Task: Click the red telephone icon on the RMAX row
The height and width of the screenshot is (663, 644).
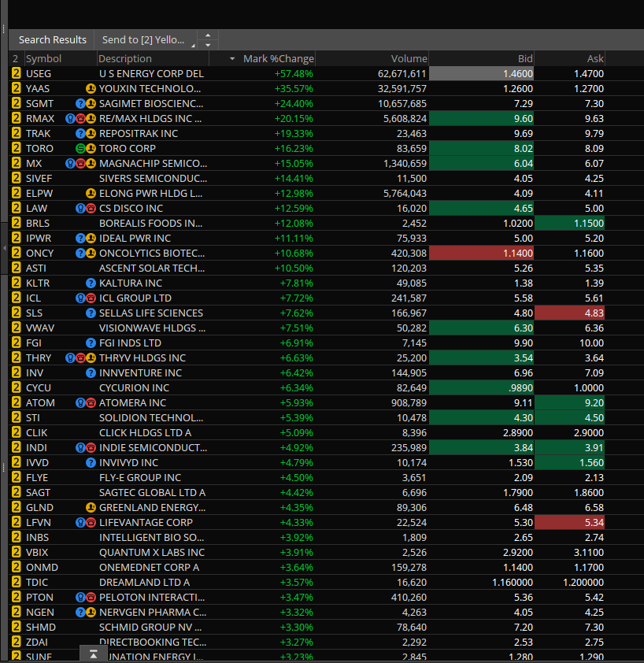Action: (80, 119)
